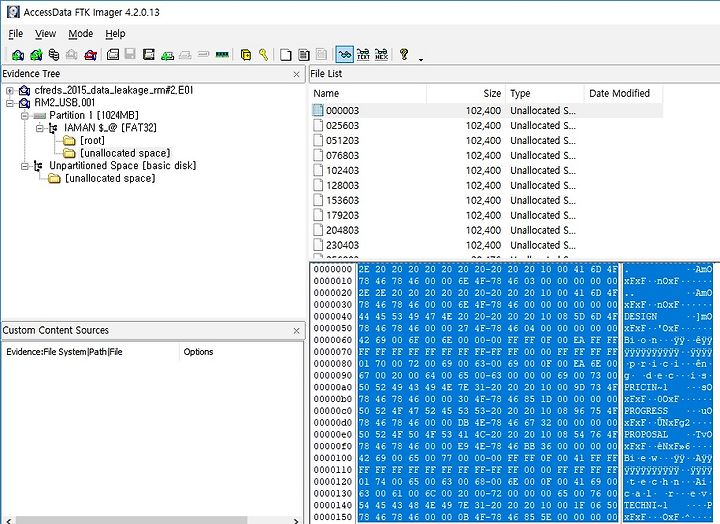Collapse the Partition 1 [1024MB] node
The image size is (720, 524).
tap(25, 115)
